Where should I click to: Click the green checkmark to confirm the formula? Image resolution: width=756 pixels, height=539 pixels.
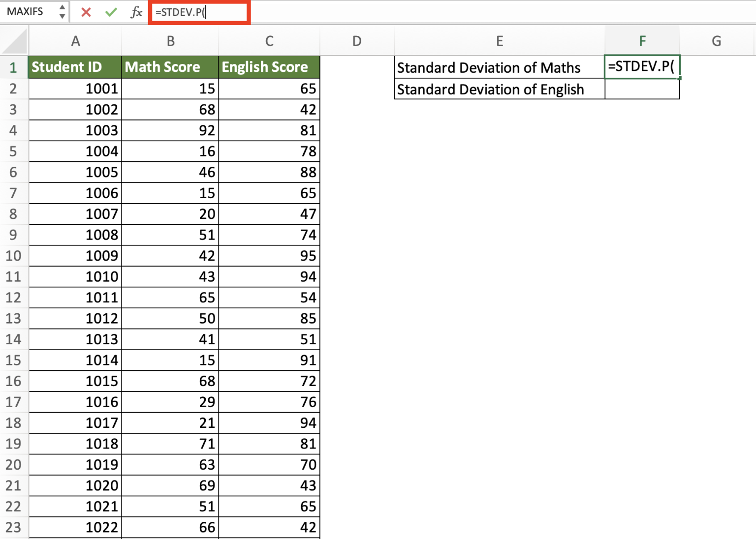111,12
